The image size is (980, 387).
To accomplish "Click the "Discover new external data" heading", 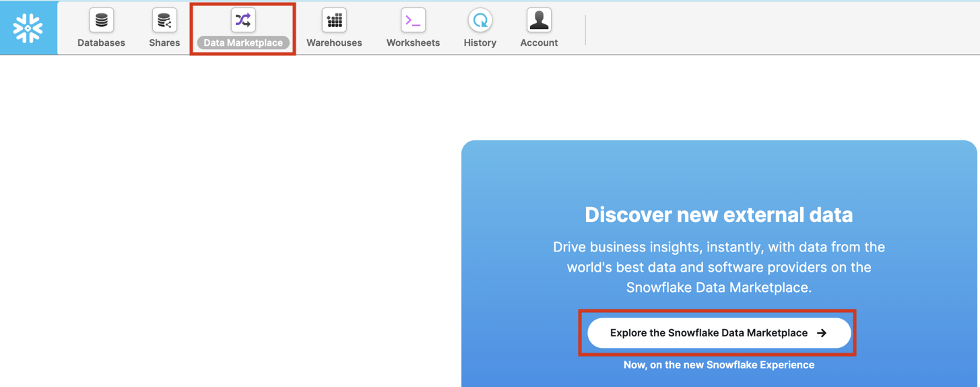I will coord(719,214).
